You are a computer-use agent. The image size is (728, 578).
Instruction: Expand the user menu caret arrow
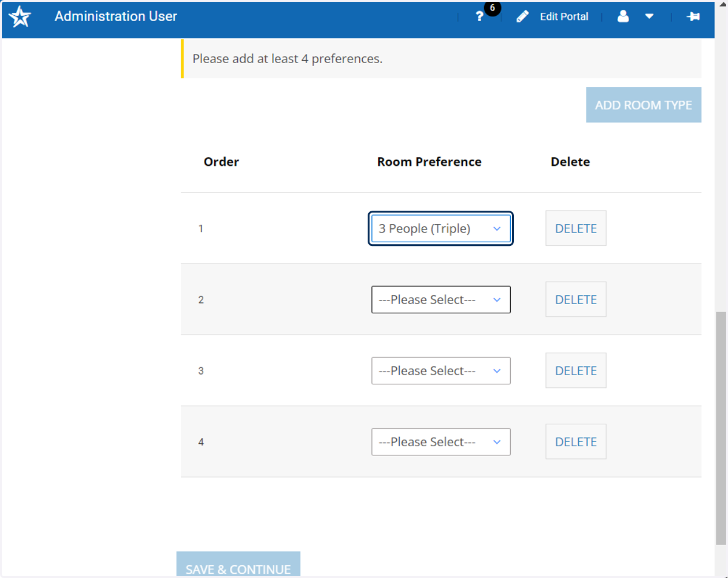[649, 17]
